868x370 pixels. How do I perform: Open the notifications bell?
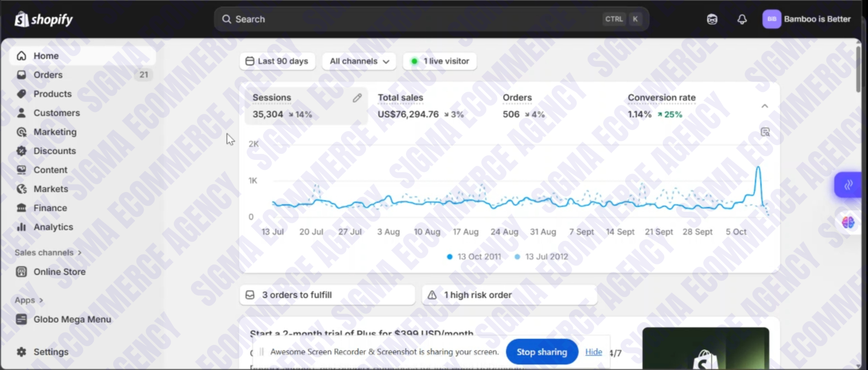click(x=742, y=19)
